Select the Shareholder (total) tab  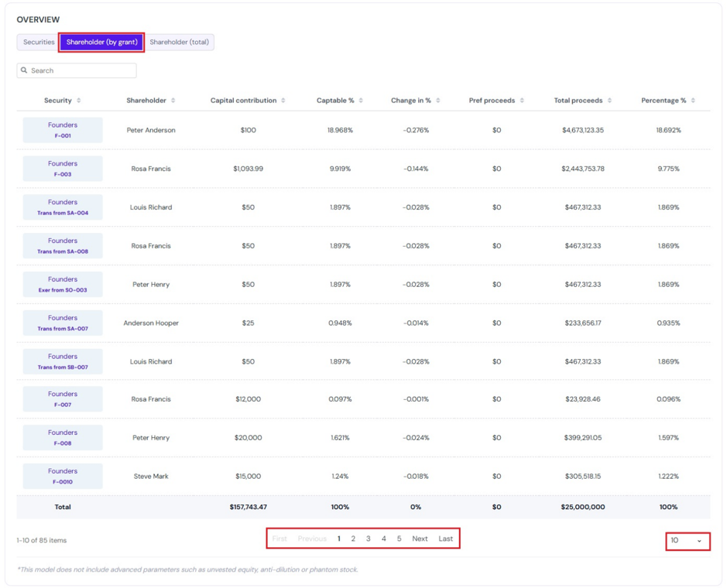(x=180, y=42)
